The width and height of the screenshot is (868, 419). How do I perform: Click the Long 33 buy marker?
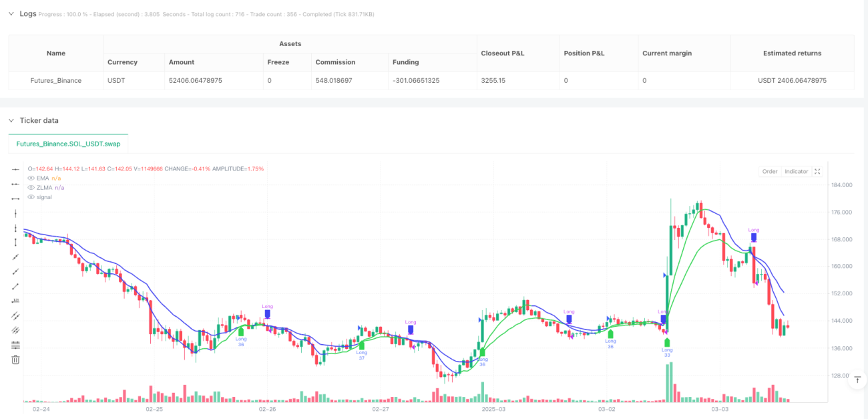pyautogui.click(x=667, y=345)
